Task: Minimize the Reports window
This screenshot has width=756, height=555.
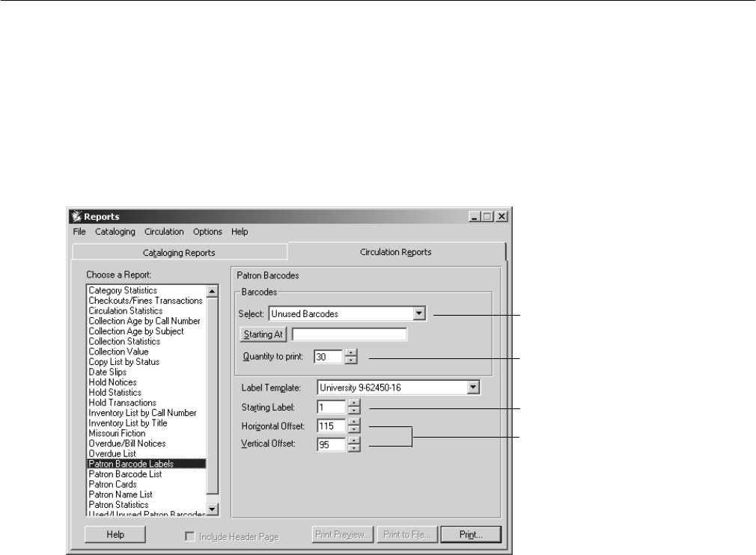Action: pos(475,217)
